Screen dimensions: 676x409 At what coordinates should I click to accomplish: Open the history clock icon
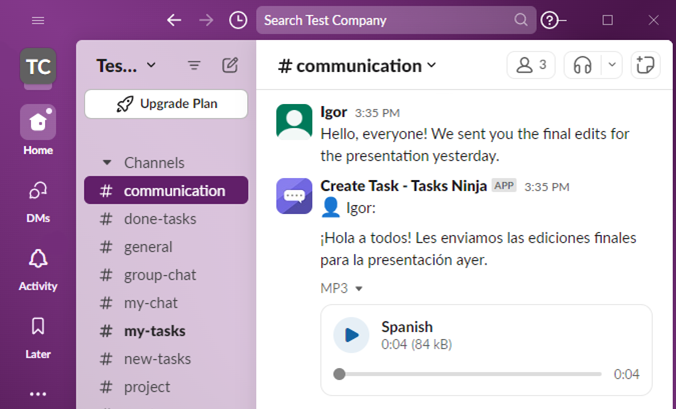point(238,20)
